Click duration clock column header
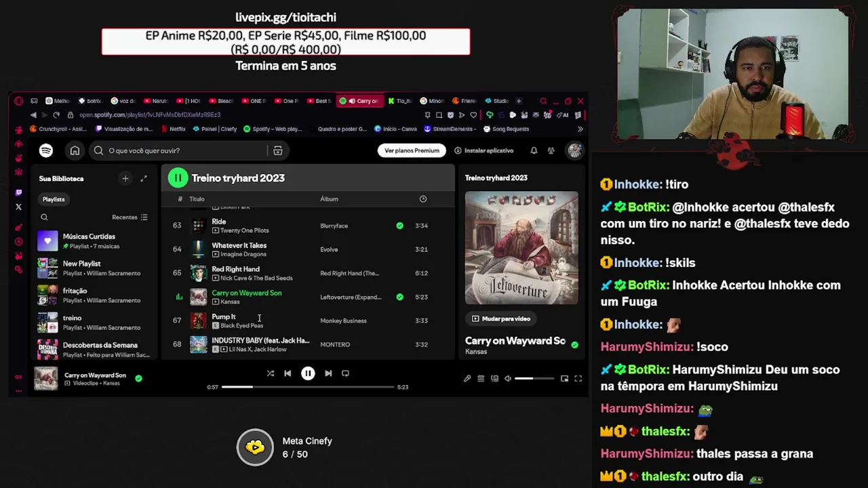 423,199
